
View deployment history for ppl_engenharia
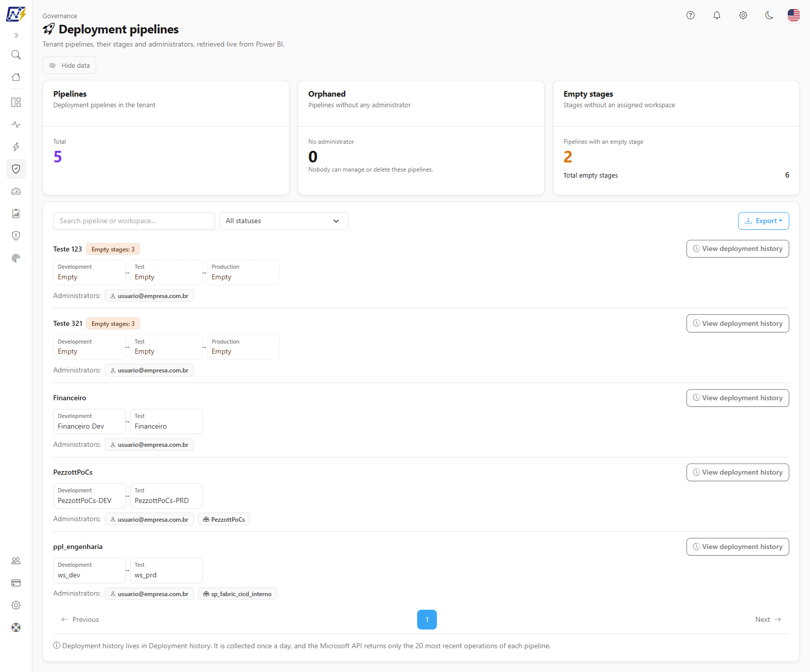[738, 547]
